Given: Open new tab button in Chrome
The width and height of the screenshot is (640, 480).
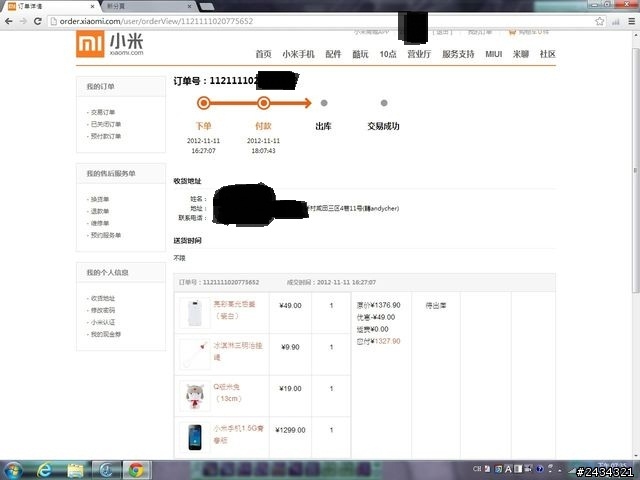Looking at the screenshot, I should pos(207,6).
